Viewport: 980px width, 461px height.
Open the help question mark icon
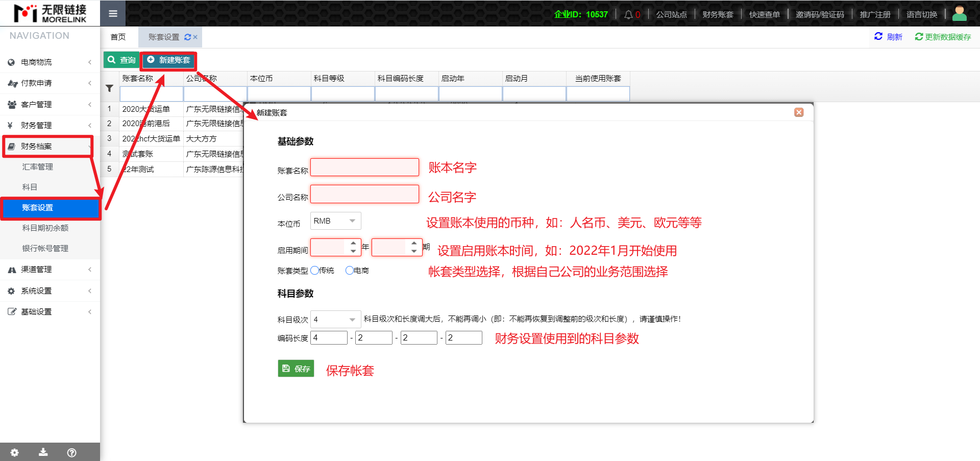coord(72,452)
